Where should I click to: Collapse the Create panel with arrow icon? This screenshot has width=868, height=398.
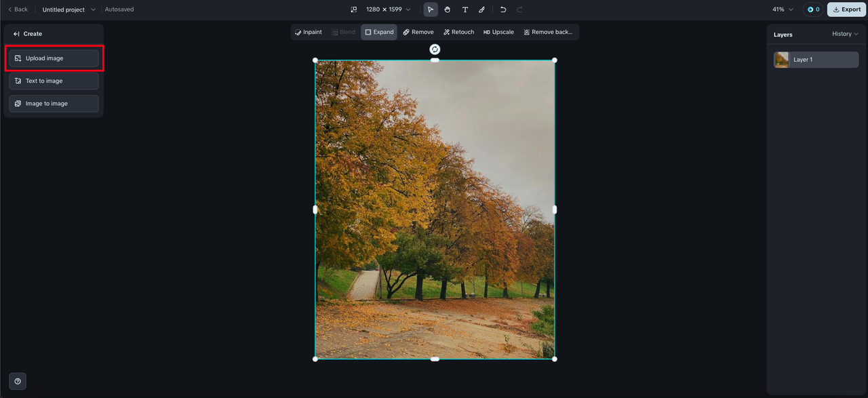[16, 34]
